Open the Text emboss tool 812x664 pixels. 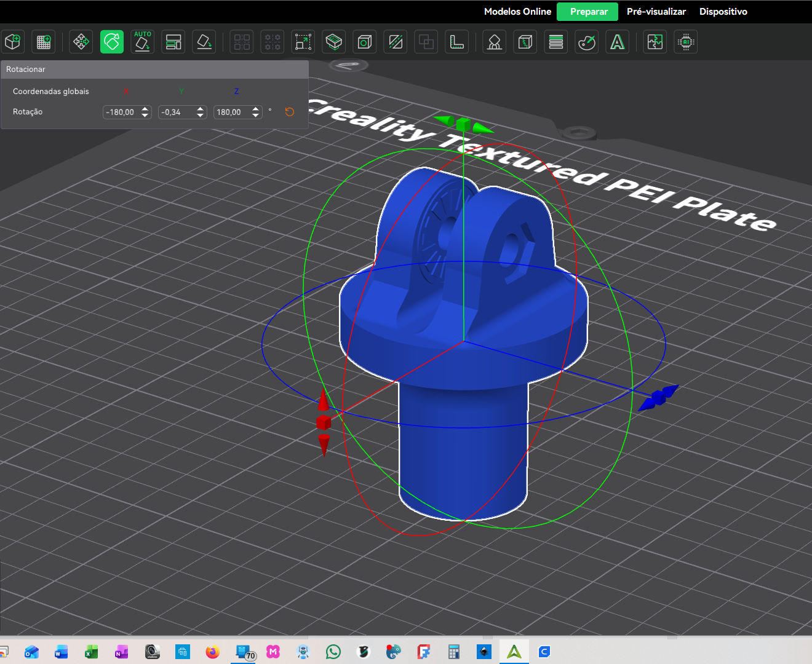(617, 42)
